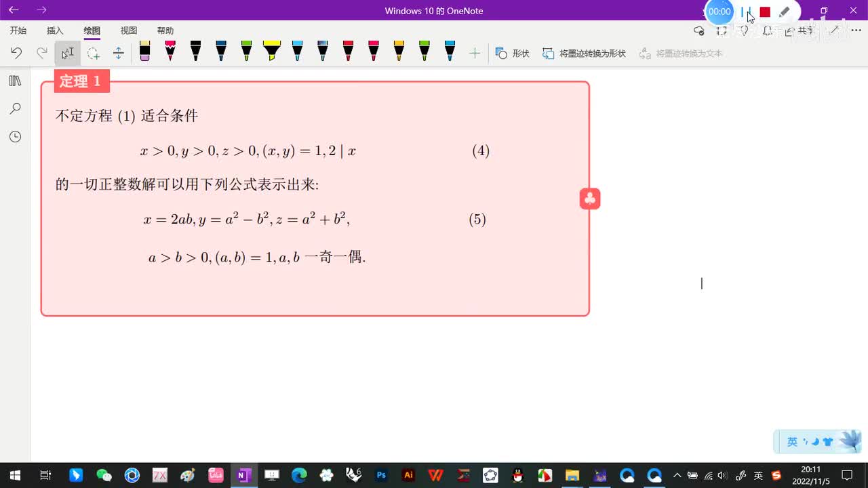Open Microsoft Edge on the taskbar
The width and height of the screenshot is (868, 488).
299,475
